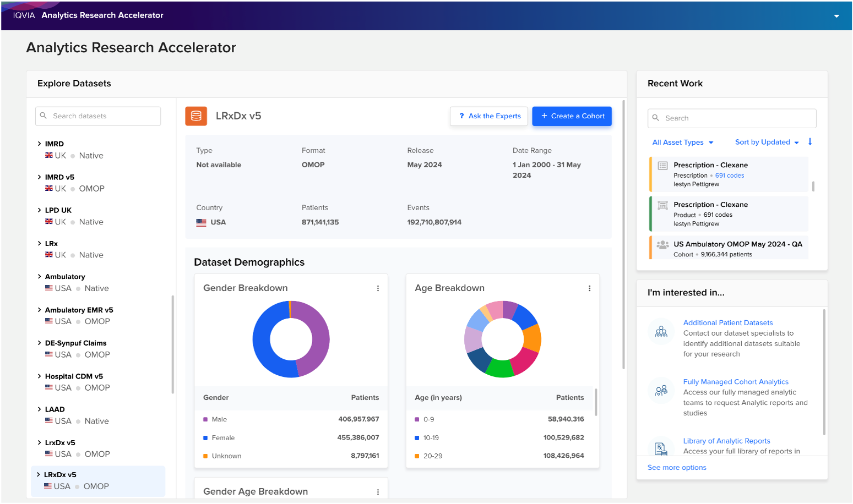Screen dimensions: 853x504
Task: Click the Library of Analytic Reports document icon
Action: coord(661,448)
